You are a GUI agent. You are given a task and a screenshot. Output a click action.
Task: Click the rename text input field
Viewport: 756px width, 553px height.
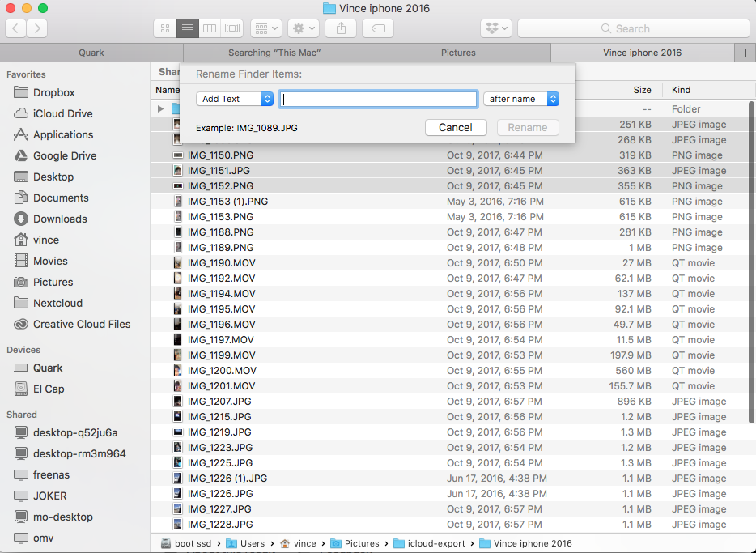378,99
